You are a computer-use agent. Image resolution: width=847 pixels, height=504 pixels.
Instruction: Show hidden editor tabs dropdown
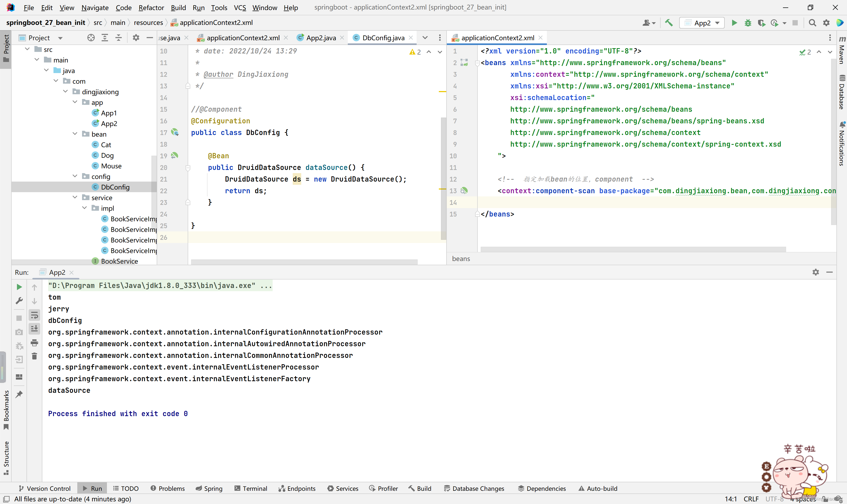425,38
